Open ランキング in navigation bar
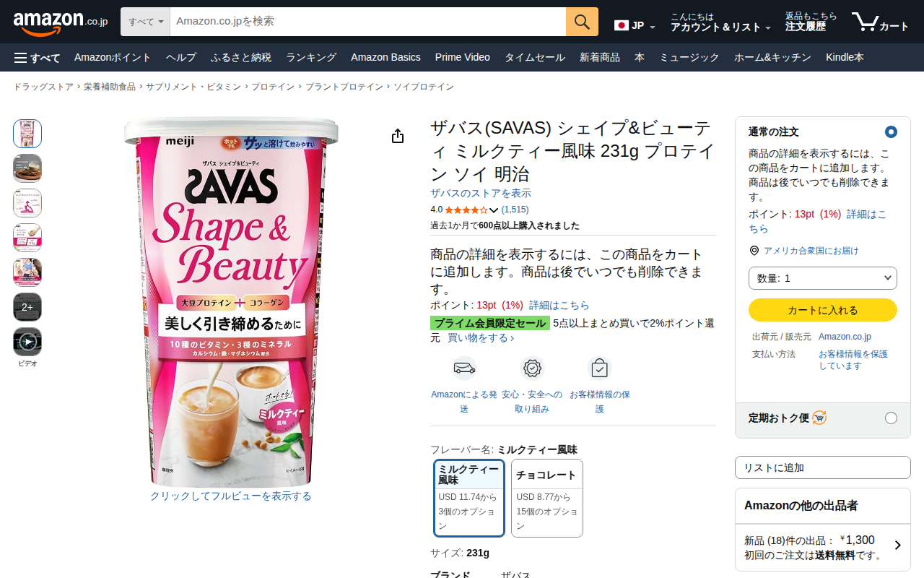 click(x=311, y=58)
